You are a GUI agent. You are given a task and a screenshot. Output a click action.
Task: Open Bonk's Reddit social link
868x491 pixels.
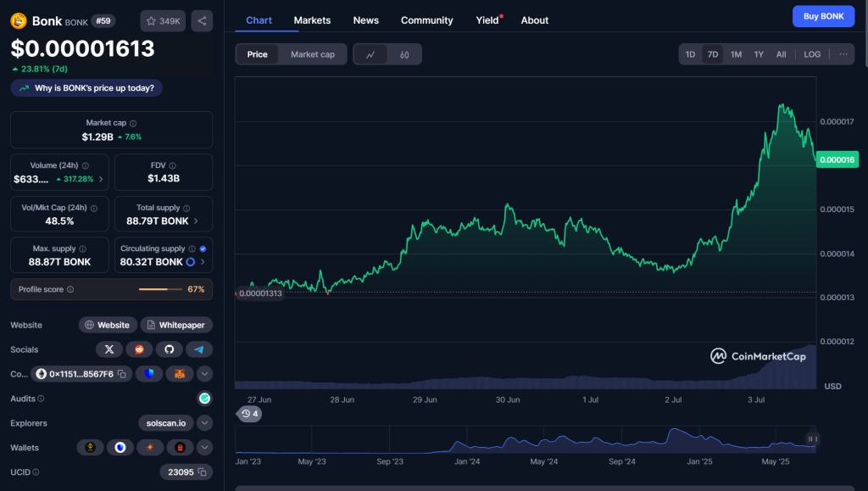pyautogui.click(x=140, y=349)
